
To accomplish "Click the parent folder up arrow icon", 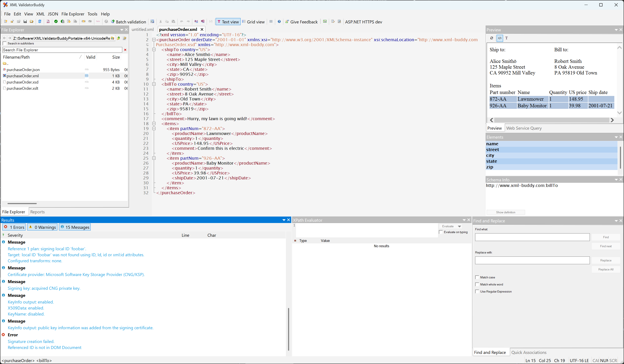I will (118, 38).
